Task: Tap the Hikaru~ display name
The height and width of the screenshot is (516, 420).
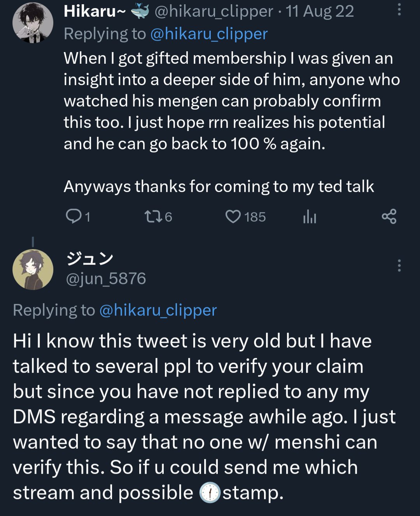Action: (94, 11)
